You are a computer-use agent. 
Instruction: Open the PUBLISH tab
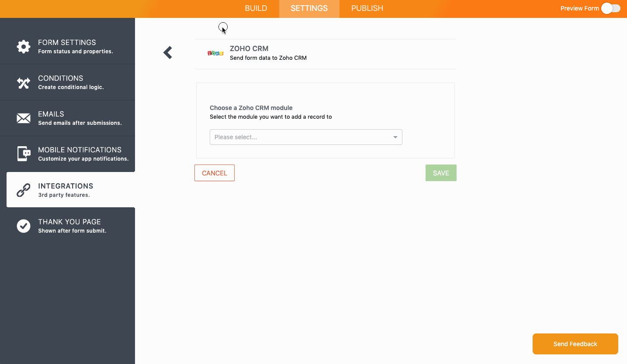367,8
